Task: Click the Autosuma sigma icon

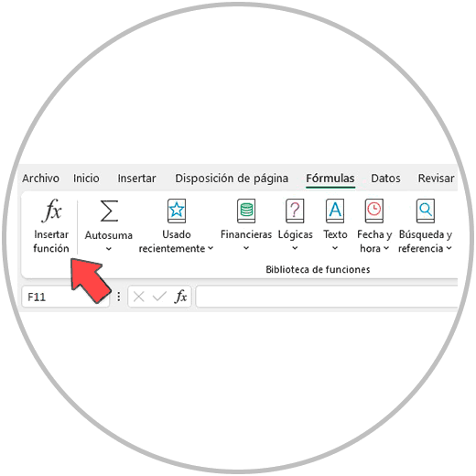Action: (x=109, y=211)
